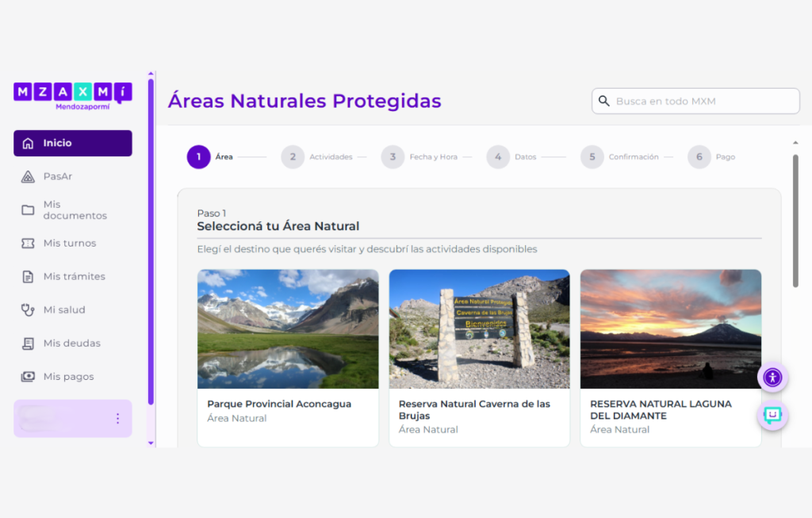Click the Mis documentos folder icon
Image resolution: width=812 pixels, height=518 pixels.
(x=28, y=210)
